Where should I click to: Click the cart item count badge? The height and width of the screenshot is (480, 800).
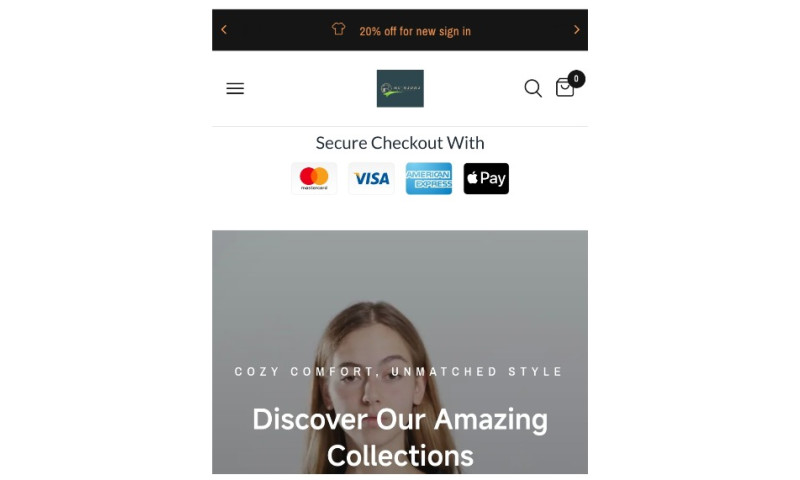pyautogui.click(x=576, y=79)
